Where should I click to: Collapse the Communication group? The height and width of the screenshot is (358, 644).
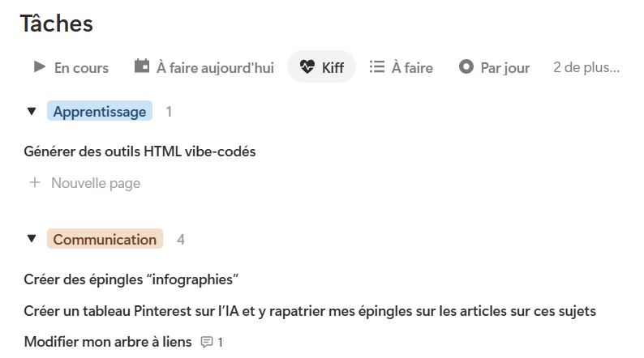pos(32,238)
